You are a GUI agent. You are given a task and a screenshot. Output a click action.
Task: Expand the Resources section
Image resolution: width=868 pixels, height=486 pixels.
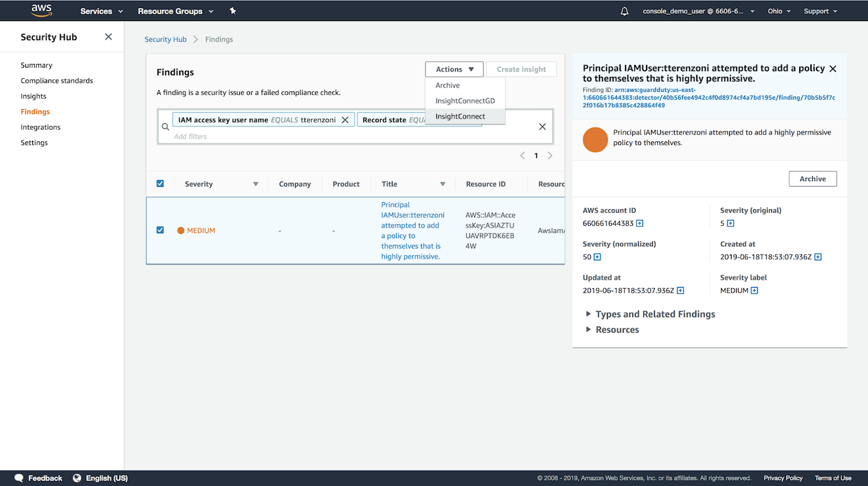[617, 330]
